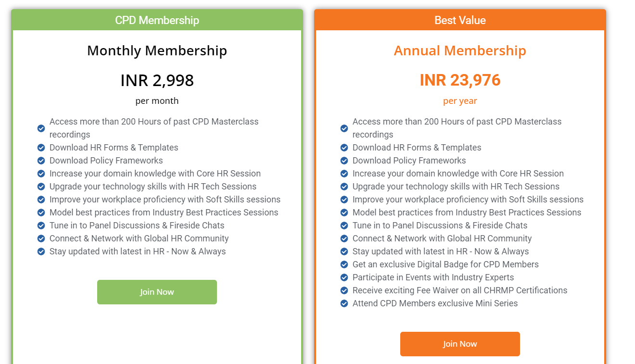The height and width of the screenshot is (364, 635).
Task: Click the orange Join Now button
Action: (460, 344)
